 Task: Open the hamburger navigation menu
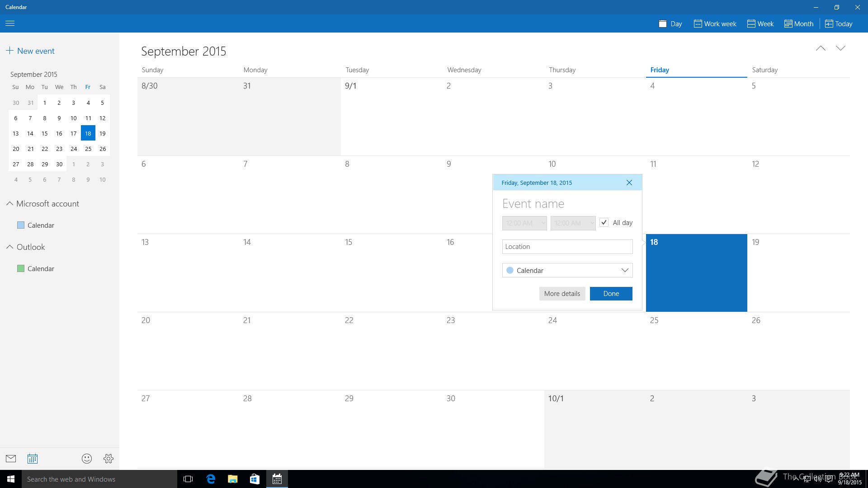(10, 23)
